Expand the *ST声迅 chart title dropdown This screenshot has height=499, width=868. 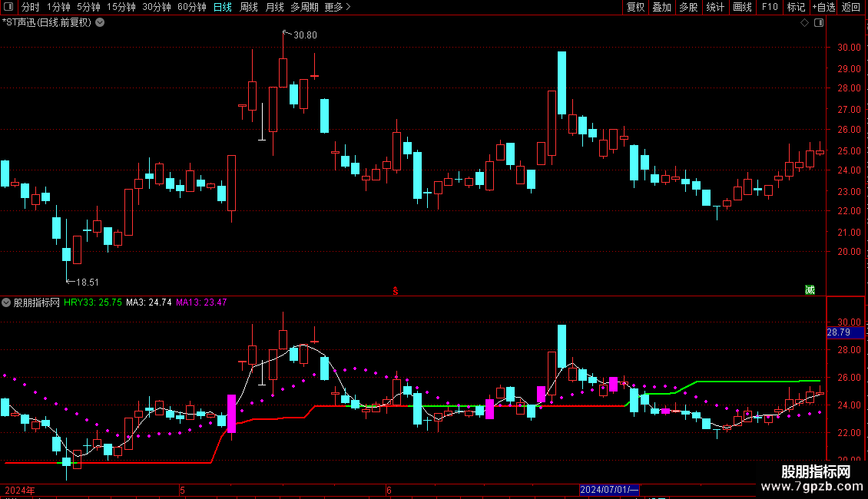100,23
